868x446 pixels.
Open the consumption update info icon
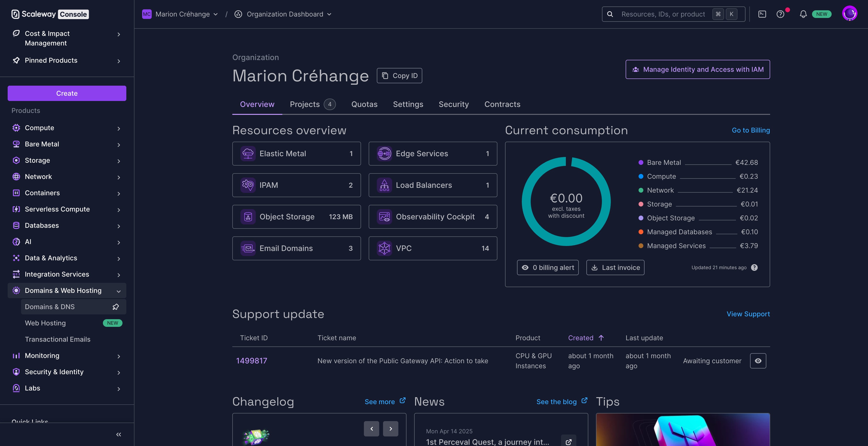click(754, 268)
